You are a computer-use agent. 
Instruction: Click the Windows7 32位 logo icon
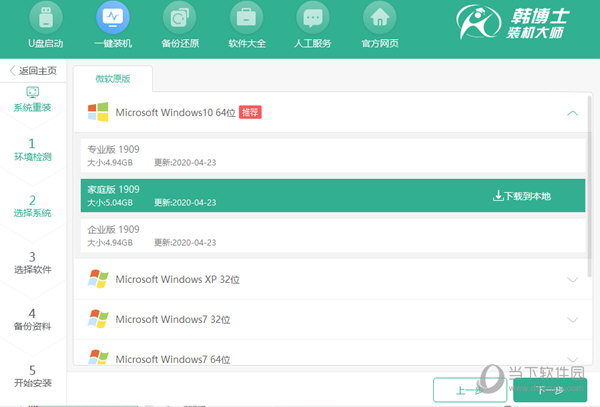click(98, 319)
